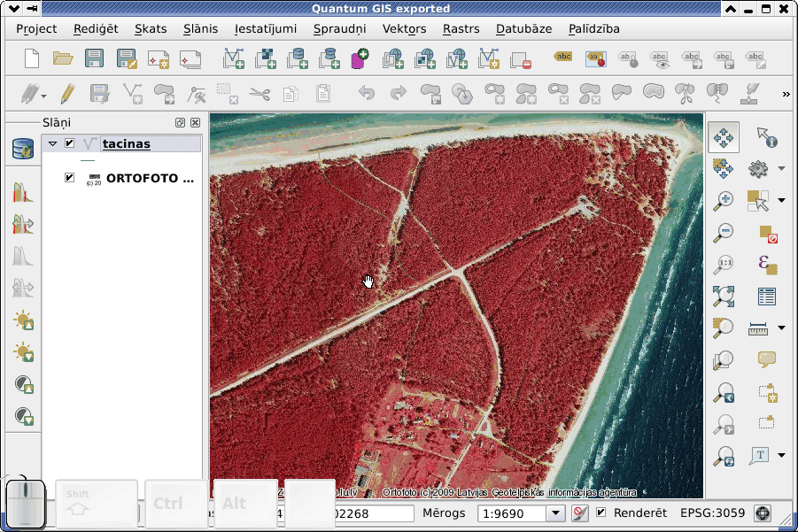The width and height of the screenshot is (798, 532).
Task: Open the attribute table
Action: pyautogui.click(x=766, y=297)
